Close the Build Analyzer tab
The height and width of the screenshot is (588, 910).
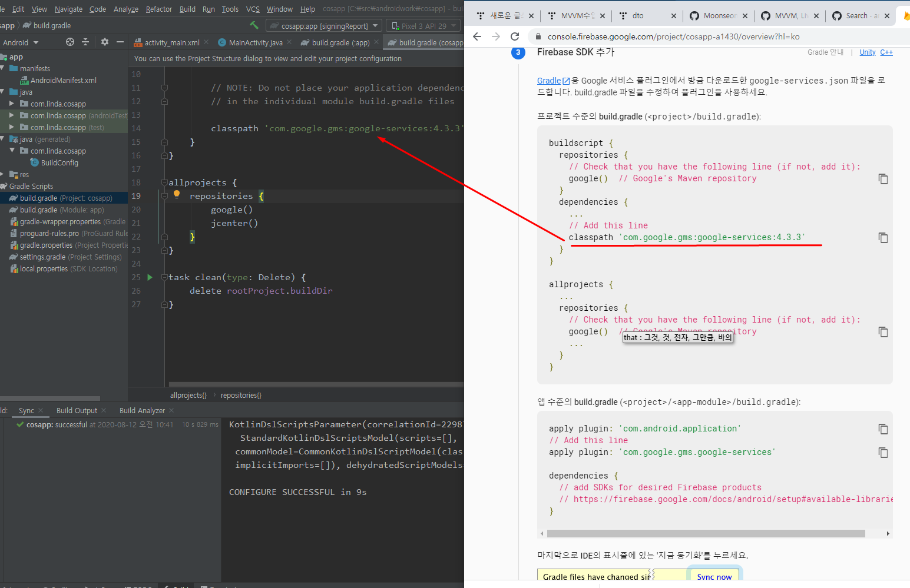[171, 410]
